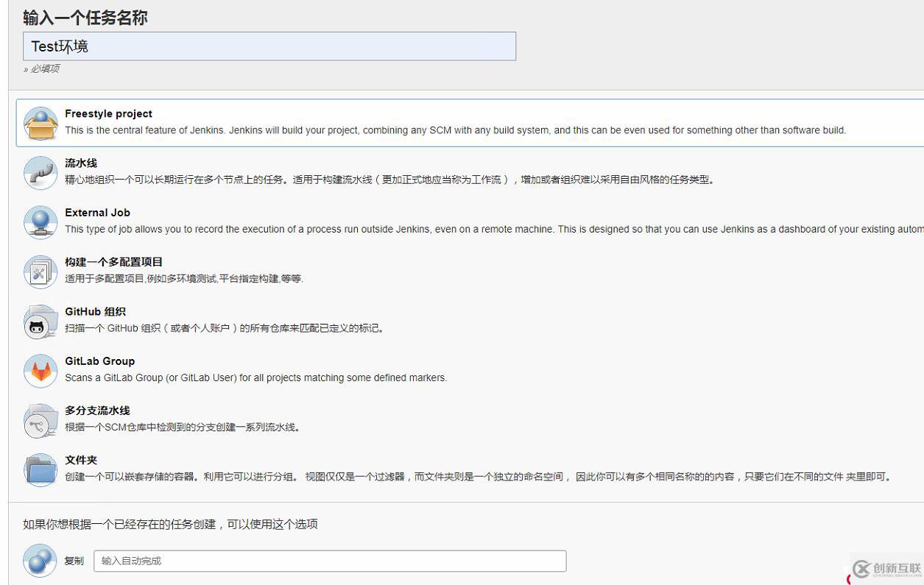This screenshot has height=585, width=924.
Task: Click the GitLab Group fox icon
Action: [40, 370]
